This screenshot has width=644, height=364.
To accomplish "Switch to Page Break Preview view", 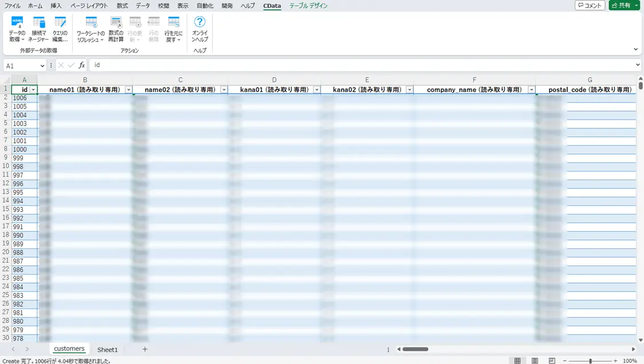I will 552,361.
